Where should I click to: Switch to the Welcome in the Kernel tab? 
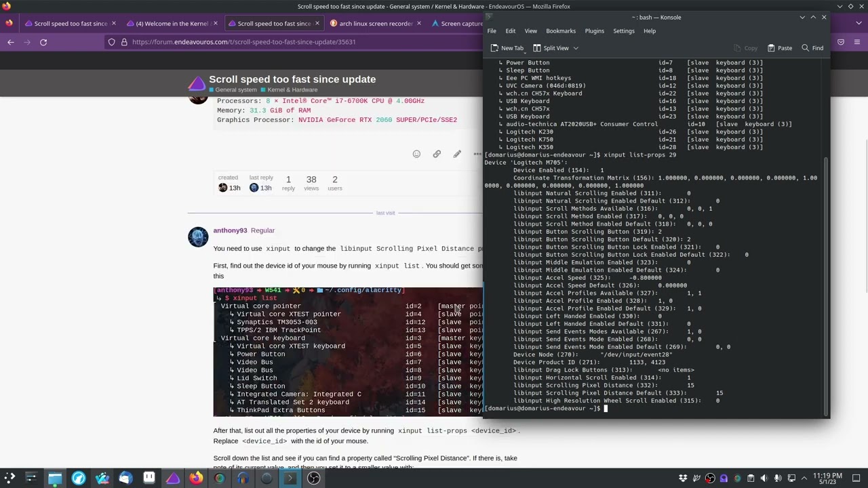172,23
